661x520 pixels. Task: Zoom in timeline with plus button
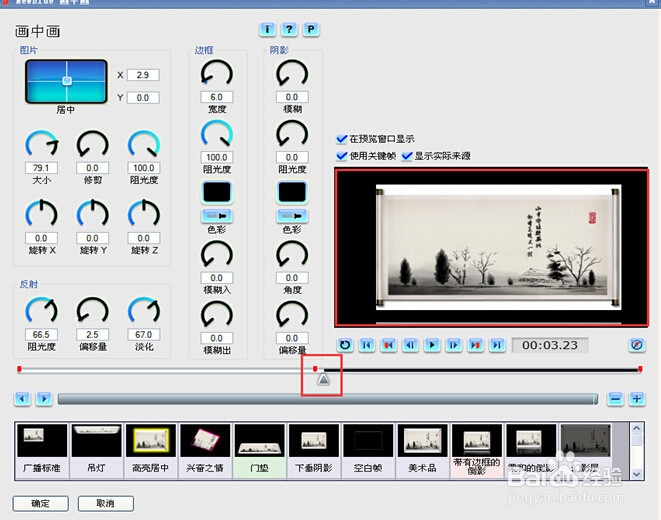(x=637, y=398)
